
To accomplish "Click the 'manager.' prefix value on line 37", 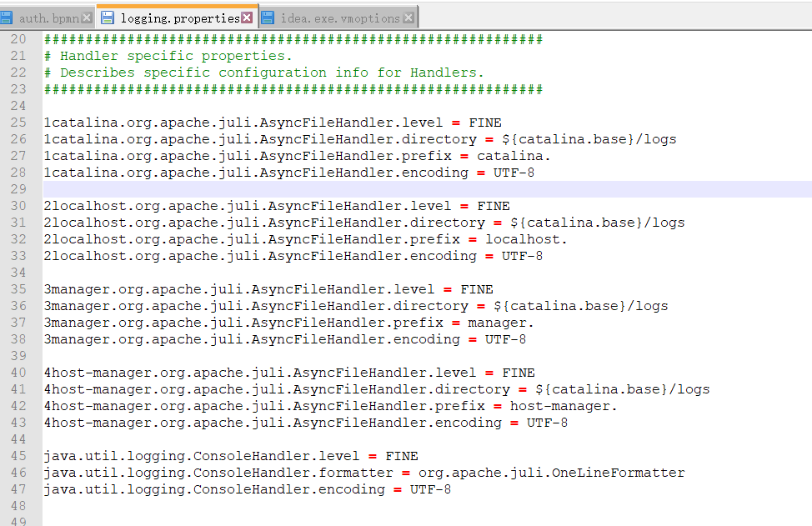I will (x=501, y=323).
